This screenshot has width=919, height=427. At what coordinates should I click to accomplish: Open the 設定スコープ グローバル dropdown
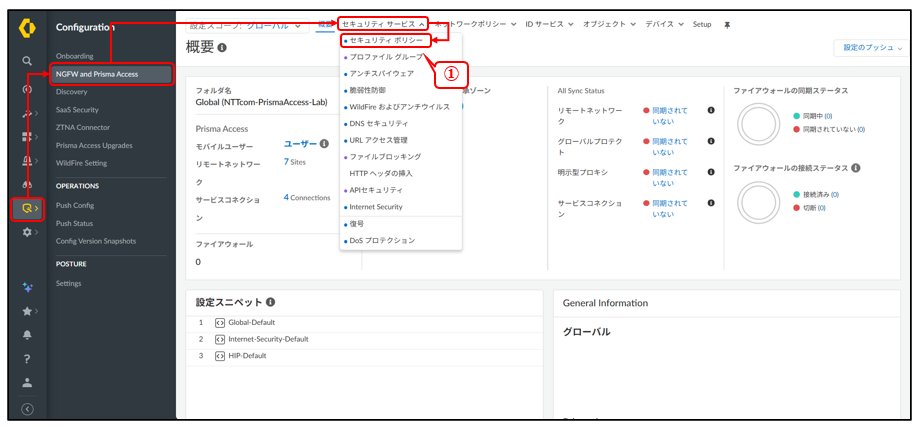click(x=246, y=25)
